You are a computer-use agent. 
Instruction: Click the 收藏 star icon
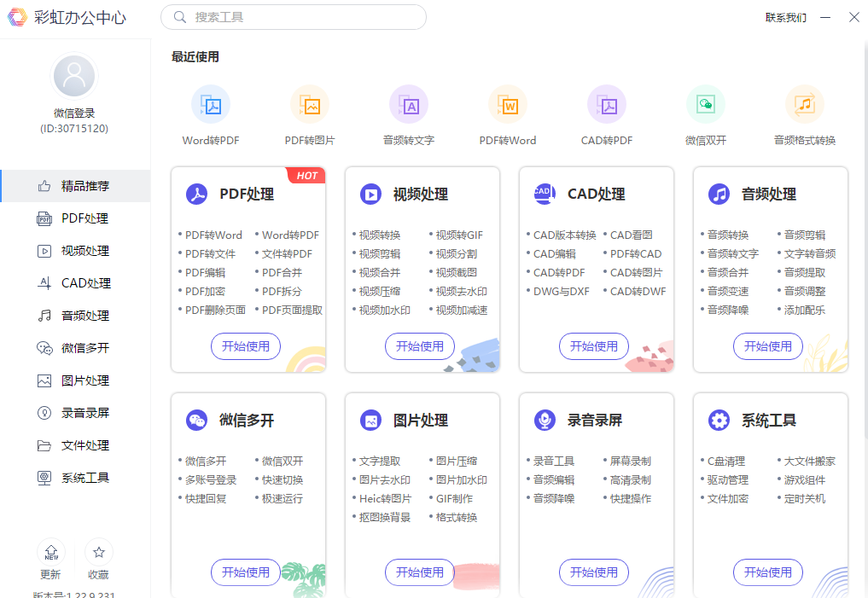[x=98, y=552]
